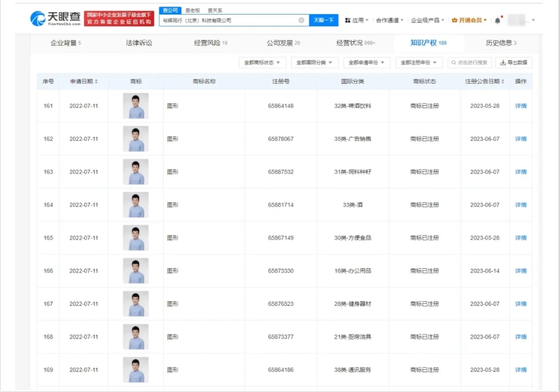Open the 合作通道 dropdown menu
This screenshot has width=559, height=392.
coord(390,20)
